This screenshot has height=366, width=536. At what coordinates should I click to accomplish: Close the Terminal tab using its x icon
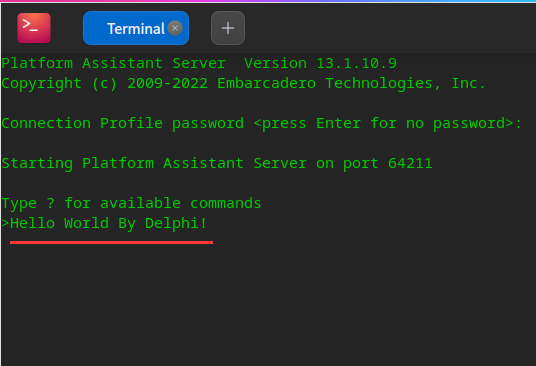[175, 28]
